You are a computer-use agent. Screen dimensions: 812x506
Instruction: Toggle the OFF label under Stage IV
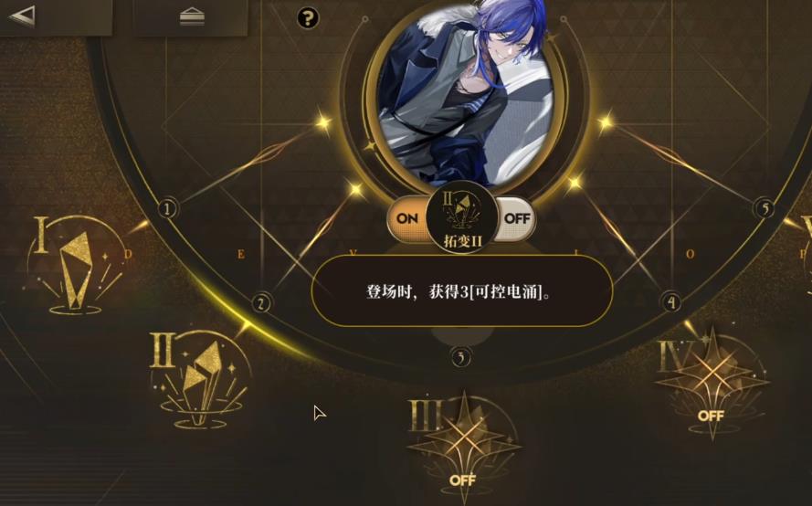click(711, 416)
